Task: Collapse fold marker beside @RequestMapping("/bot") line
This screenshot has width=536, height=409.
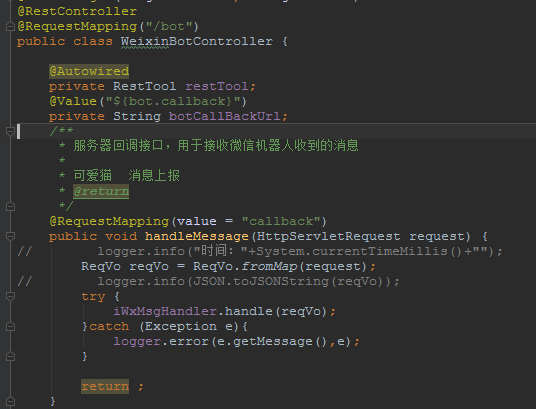Action: tap(10, 26)
